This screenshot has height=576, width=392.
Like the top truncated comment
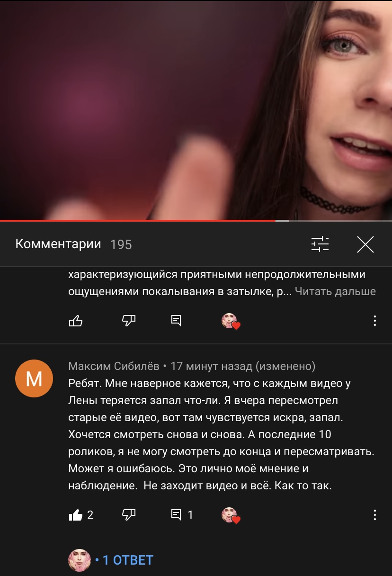pyautogui.click(x=76, y=321)
